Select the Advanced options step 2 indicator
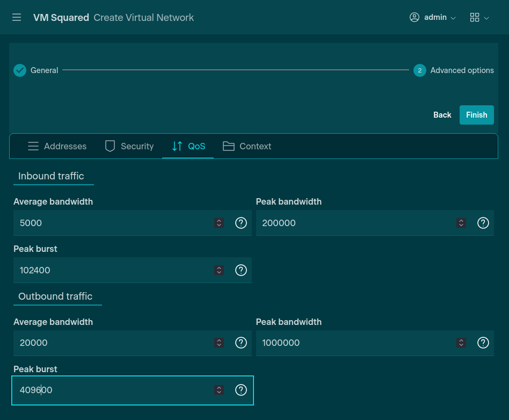This screenshot has height=420, width=509. click(x=420, y=70)
